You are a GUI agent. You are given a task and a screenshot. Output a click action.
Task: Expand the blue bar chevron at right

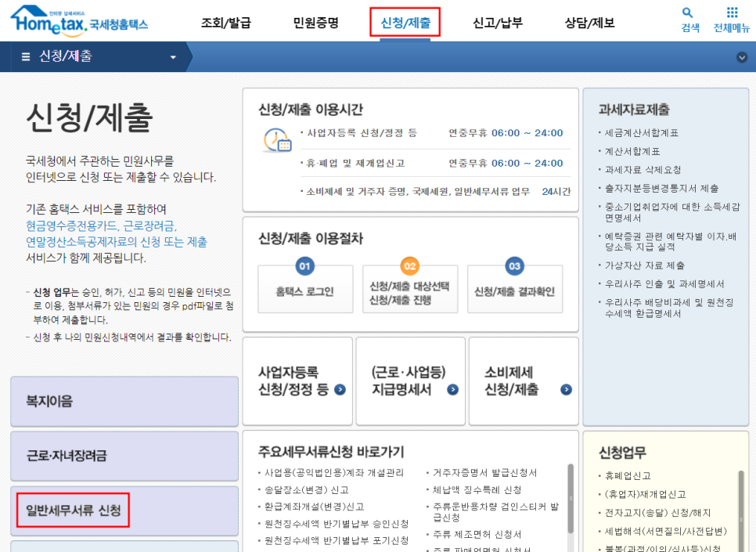[x=742, y=57]
